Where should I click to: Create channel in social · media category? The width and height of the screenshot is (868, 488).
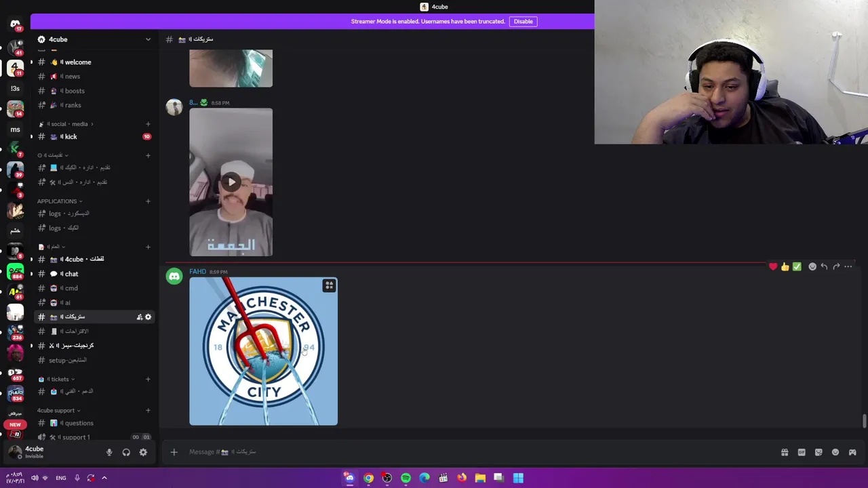pyautogui.click(x=148, y=124)
